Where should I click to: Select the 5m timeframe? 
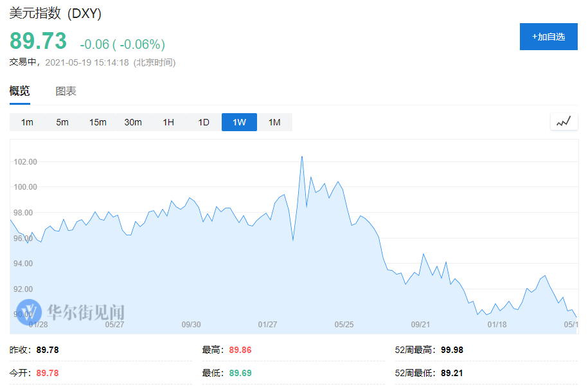[62, 122]
